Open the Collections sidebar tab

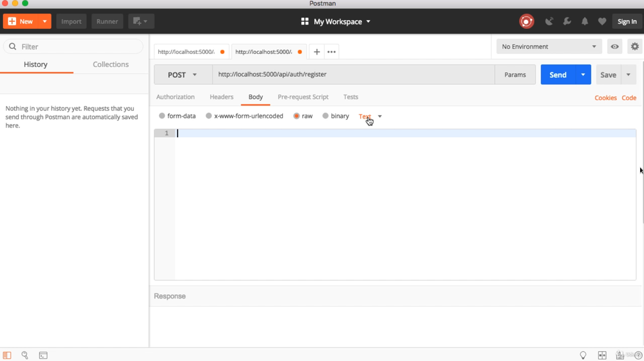pyautogui.click(x=111, y=64)
